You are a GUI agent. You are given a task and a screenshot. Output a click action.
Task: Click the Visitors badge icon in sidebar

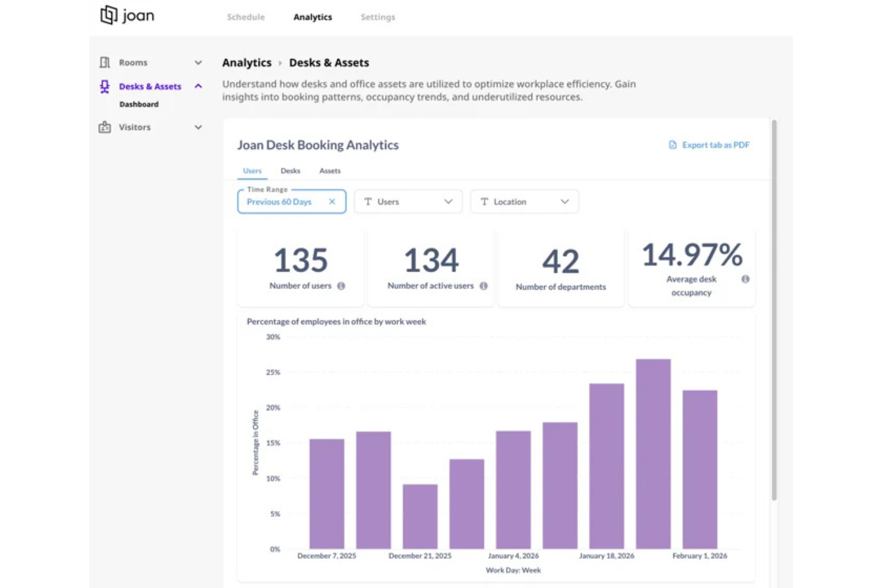click(105, 127)
